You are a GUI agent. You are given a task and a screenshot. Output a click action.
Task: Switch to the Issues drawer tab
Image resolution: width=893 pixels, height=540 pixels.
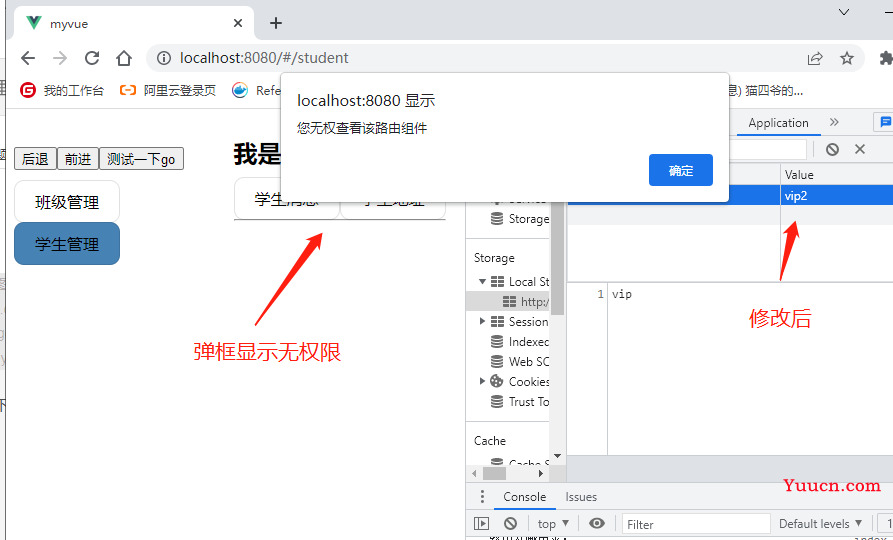(x=581, y=497)
